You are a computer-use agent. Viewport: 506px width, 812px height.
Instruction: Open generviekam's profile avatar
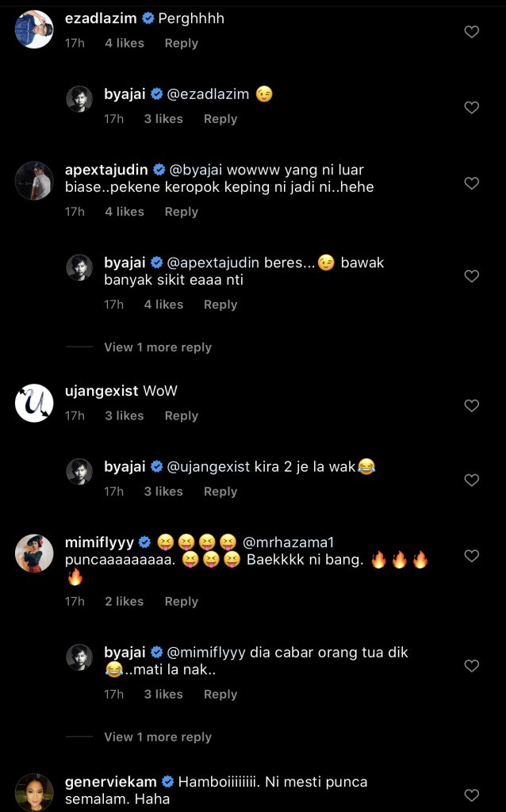click(34, 791)
